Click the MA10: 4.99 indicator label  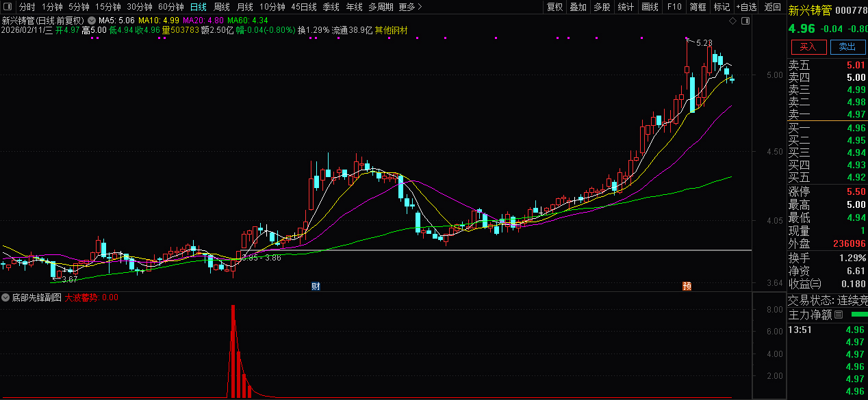pos(159,21)
